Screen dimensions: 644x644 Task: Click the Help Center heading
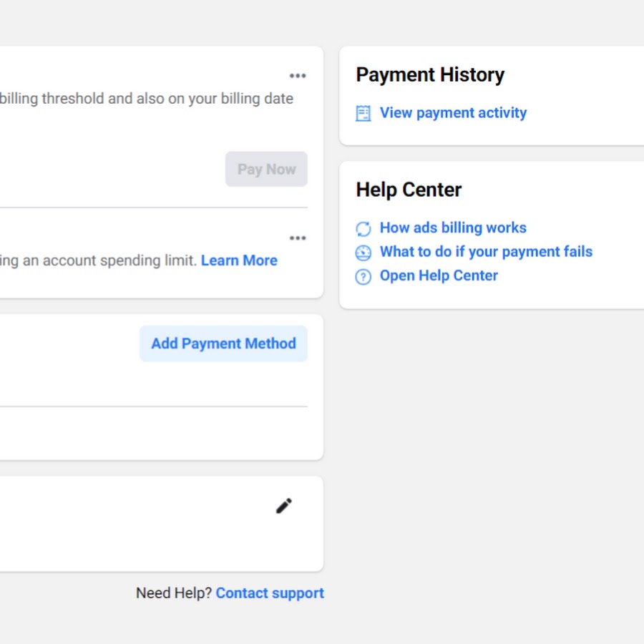click(x=409, y=190)
